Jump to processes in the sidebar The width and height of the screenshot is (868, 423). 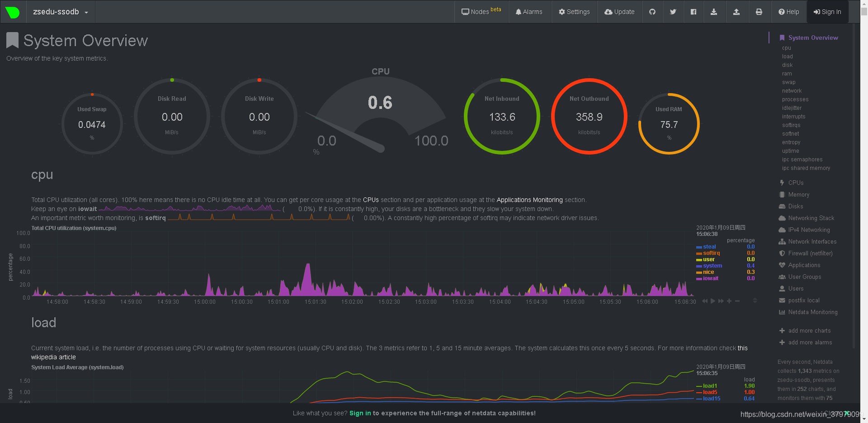tap(795, 99)
